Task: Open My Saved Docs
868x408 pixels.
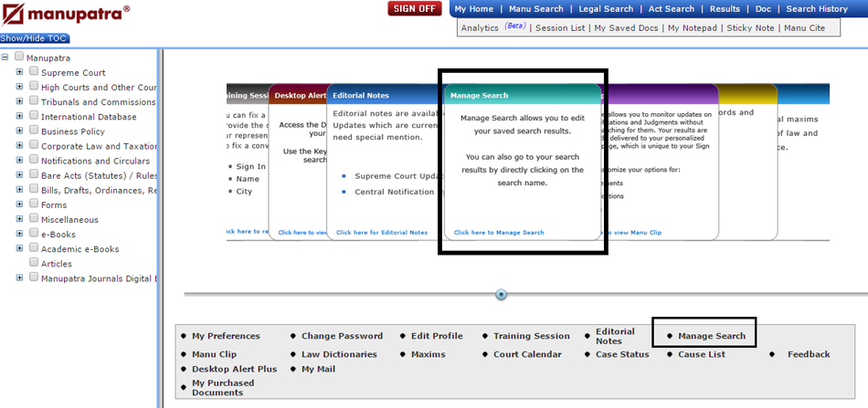Action: coord(626,28)
